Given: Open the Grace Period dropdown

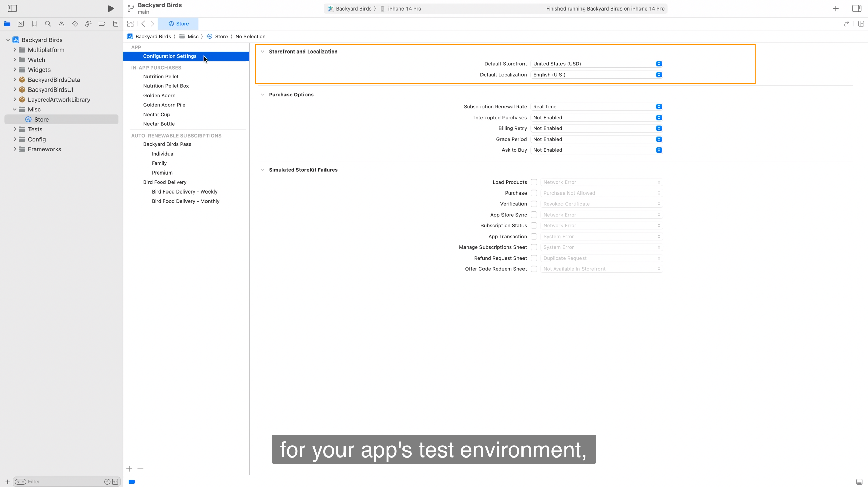Looking at the screenshot, I should [596, 139].
